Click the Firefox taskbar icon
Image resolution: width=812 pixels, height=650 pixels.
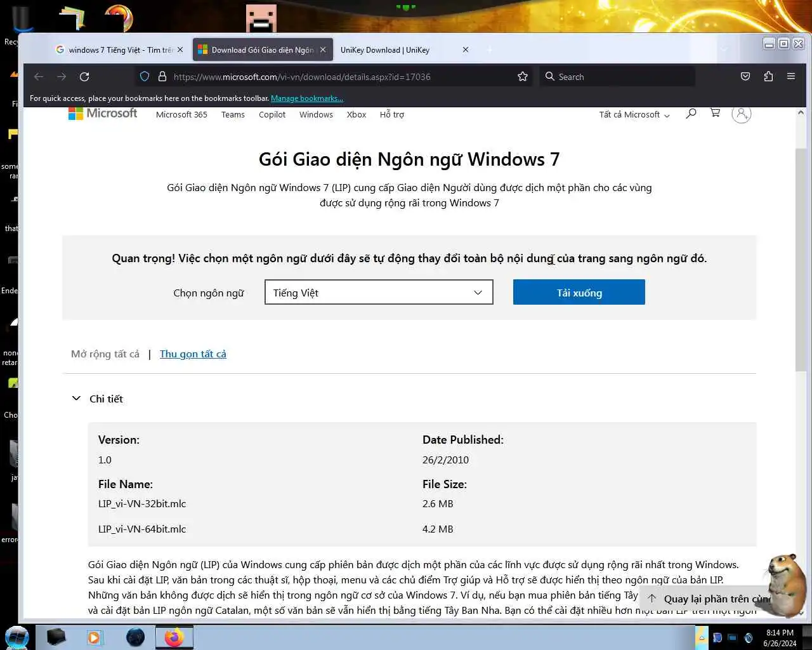[x=174, y=637]
